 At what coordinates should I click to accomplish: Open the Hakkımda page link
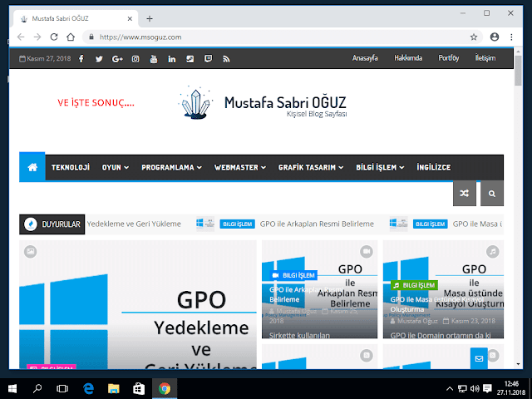pos(408,58)
